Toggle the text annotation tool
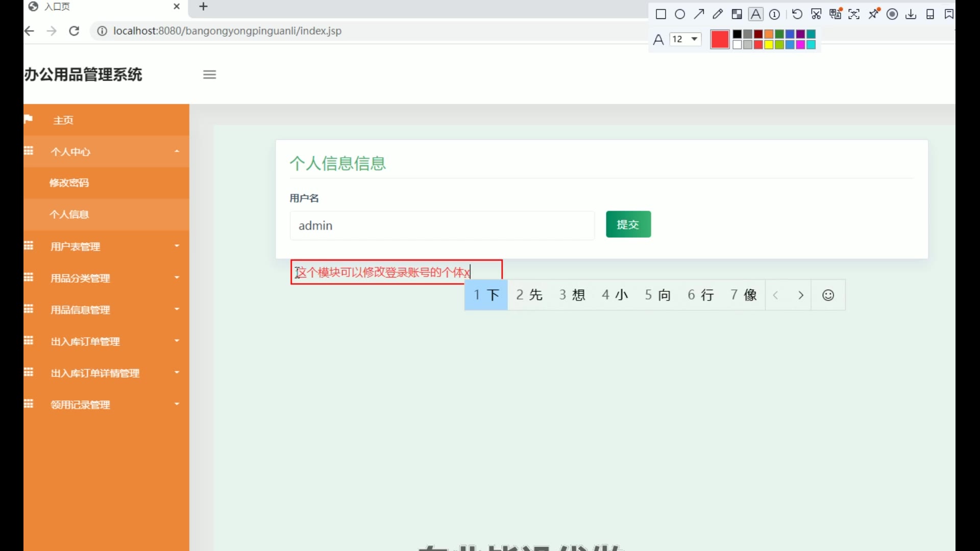The image size is (980, 551). click(756, 14)
